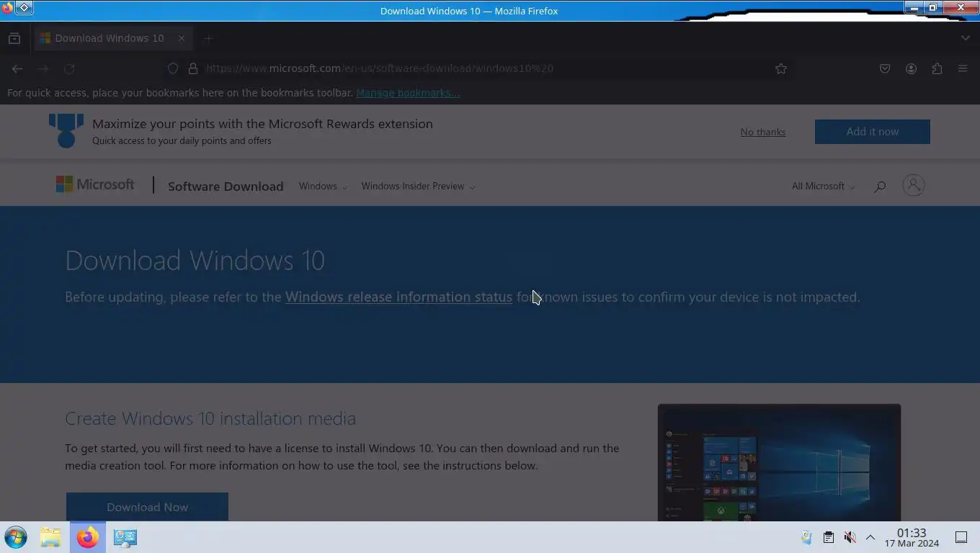Expand the Windows navigation menu
980x553 pixels.
(x=323, y=186)
